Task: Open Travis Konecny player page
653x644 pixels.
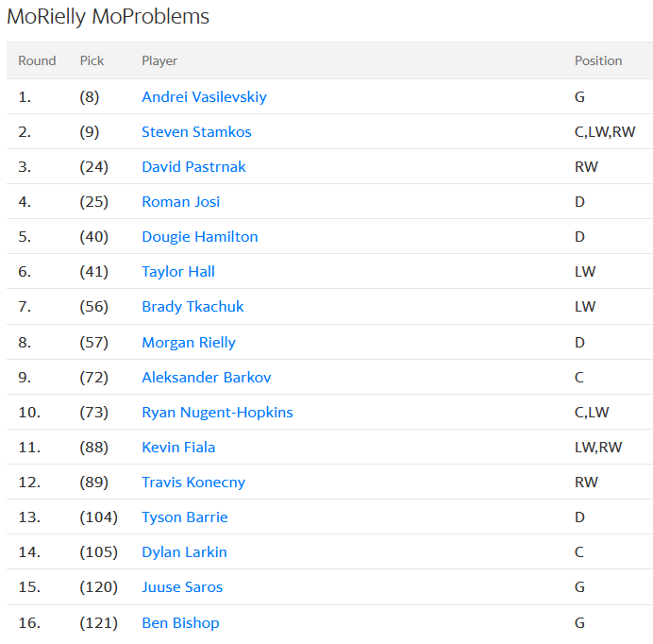Action: point(193,483)
